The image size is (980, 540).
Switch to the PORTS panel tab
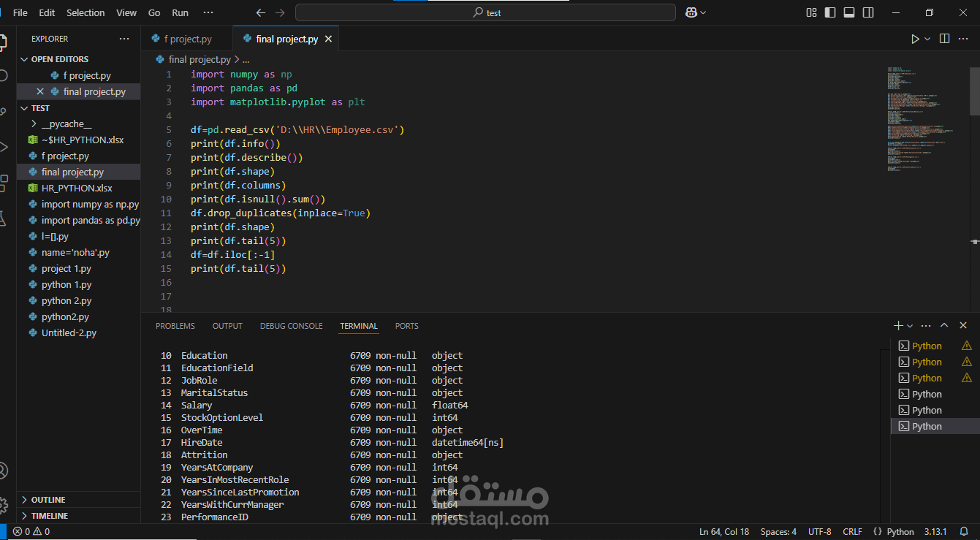(x=407, y=326)
